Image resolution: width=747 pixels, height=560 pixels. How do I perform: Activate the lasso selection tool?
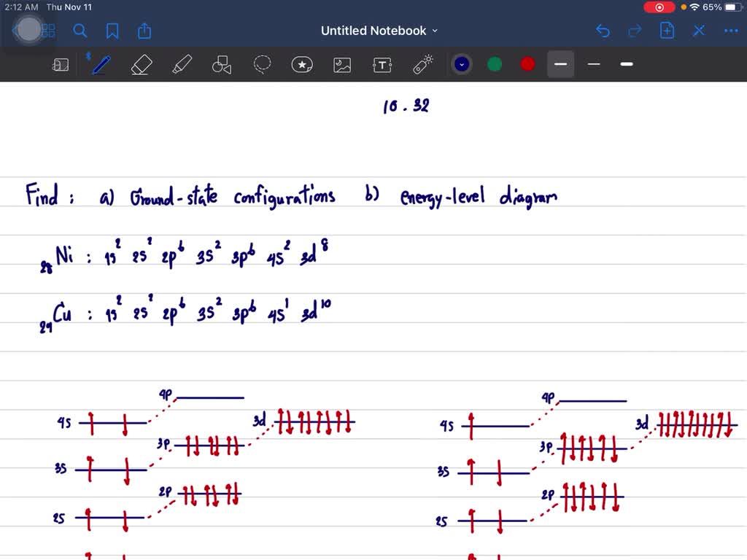point(262,64)
